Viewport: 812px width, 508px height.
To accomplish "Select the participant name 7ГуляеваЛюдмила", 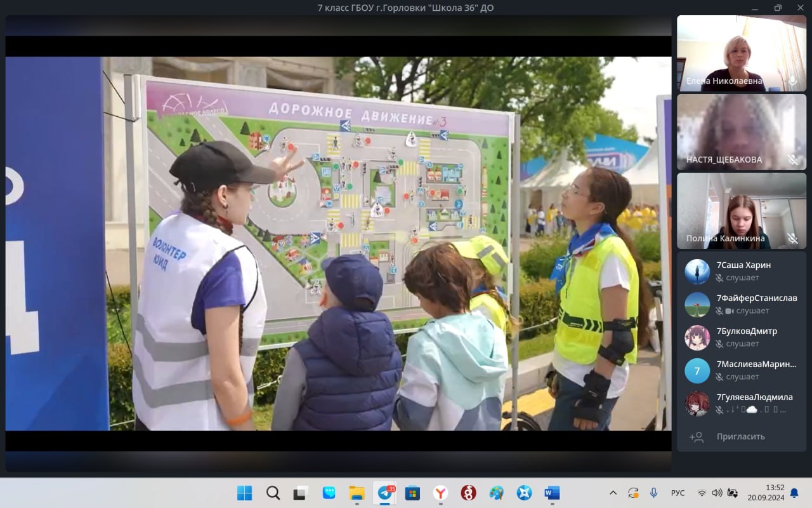I will coord(754,397).
